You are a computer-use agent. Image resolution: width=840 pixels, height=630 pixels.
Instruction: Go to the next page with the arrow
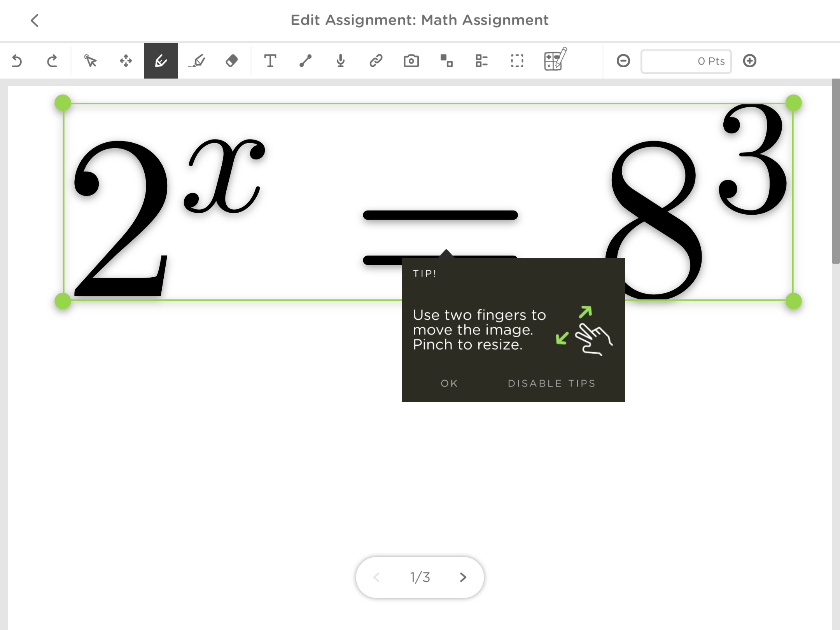(463, 577)
